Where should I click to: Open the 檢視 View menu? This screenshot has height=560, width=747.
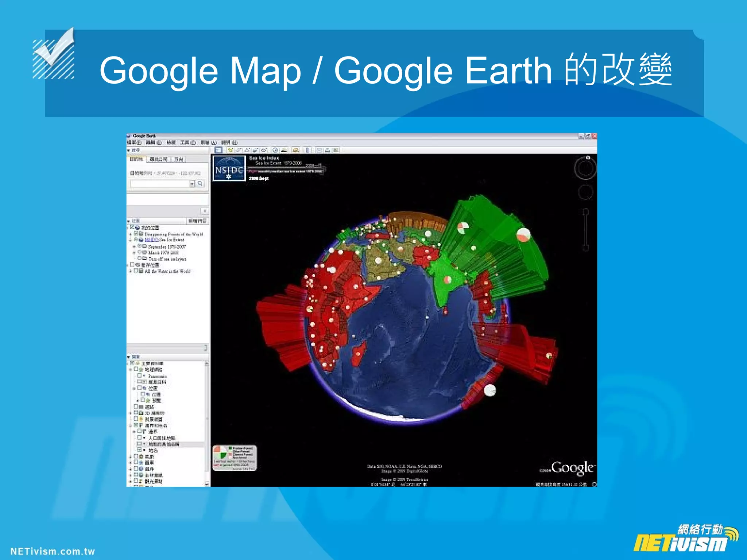tap(171, 143)
